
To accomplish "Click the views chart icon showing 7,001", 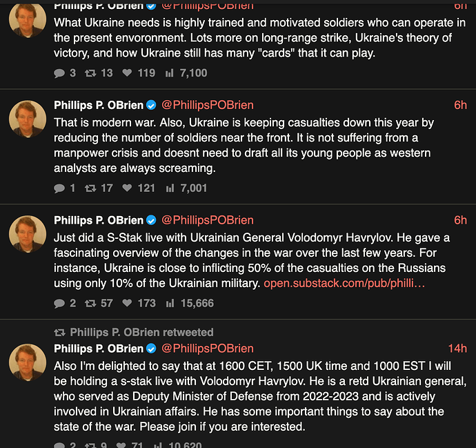I will click(170, 188).
